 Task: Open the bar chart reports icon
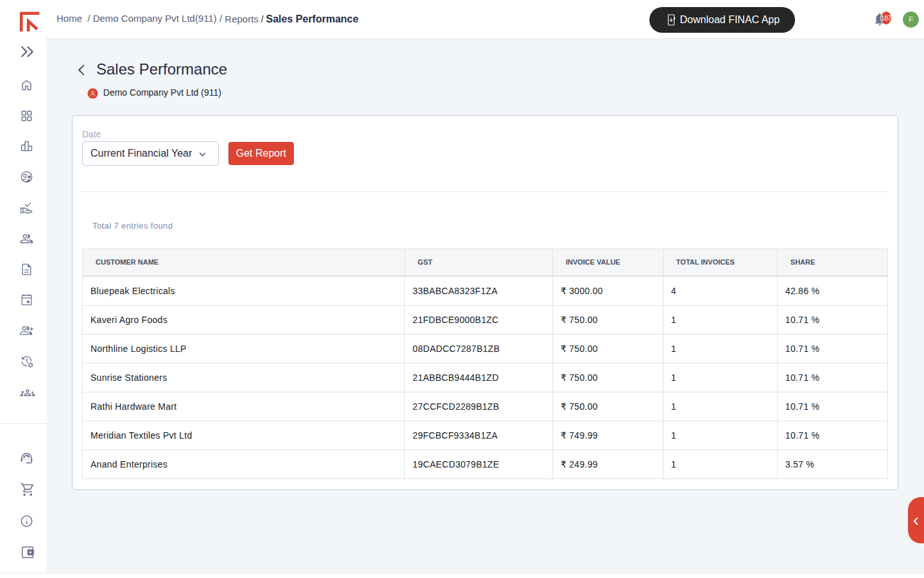[26, 146]
